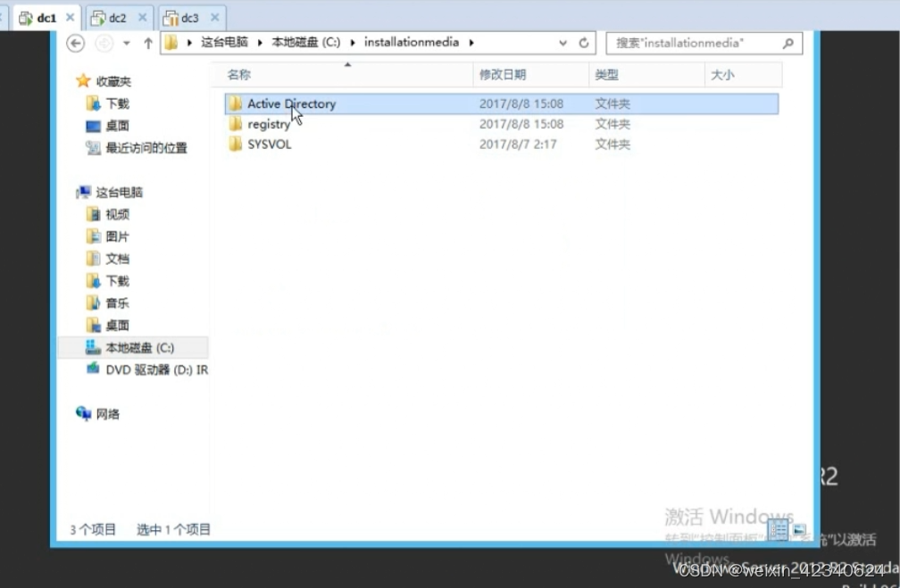This screenshot has width=900, height=588.
Task: Click the SYSVOL folder name
Action: click(x=270, y=144)
